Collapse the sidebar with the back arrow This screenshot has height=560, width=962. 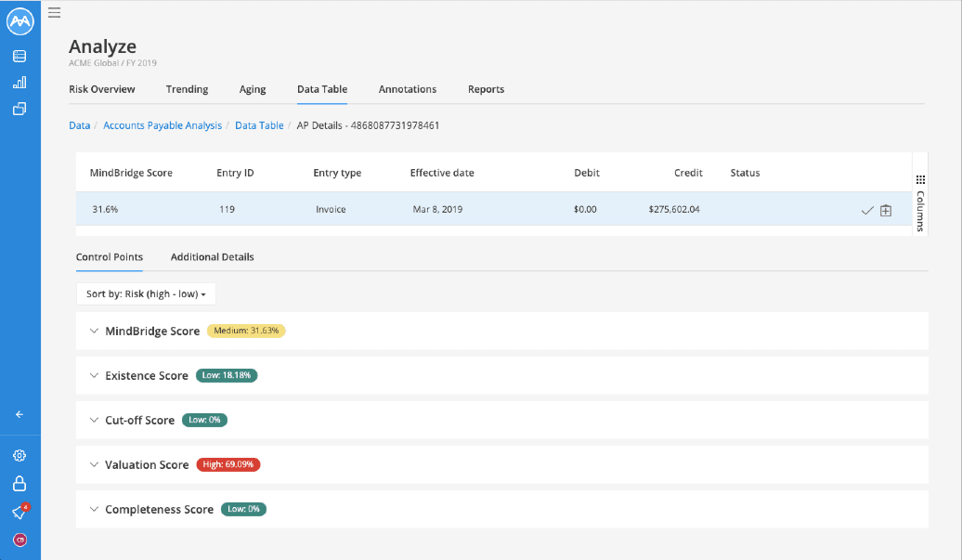(19, 414)
